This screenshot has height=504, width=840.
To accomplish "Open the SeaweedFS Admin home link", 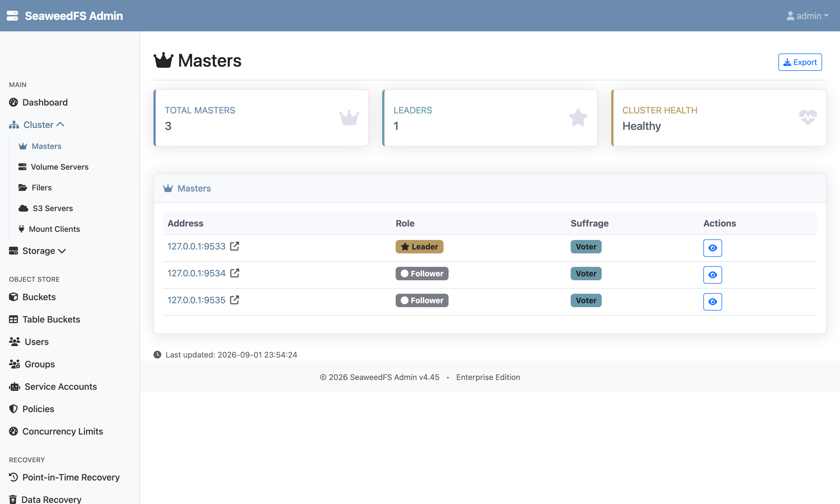I will coord(64,16).
